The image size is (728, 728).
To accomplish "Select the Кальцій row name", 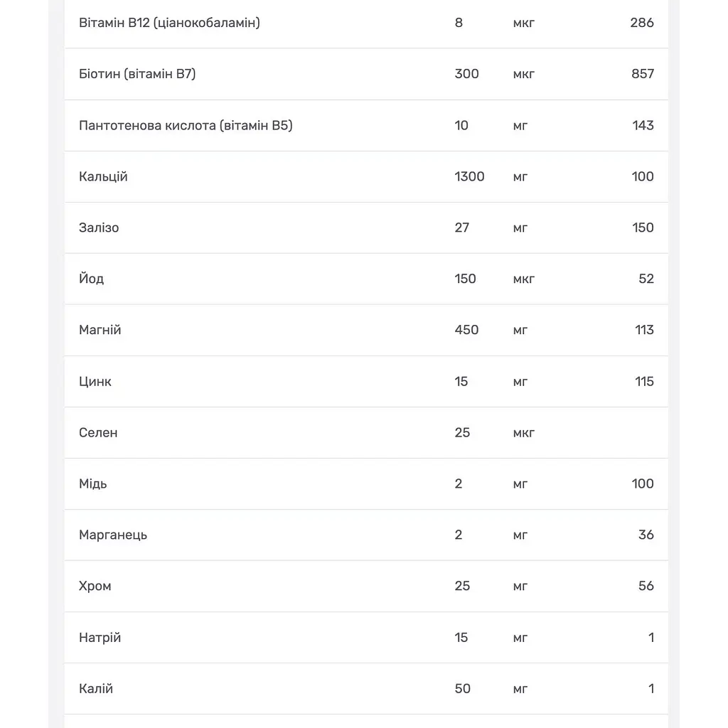I will coord(103,176).
